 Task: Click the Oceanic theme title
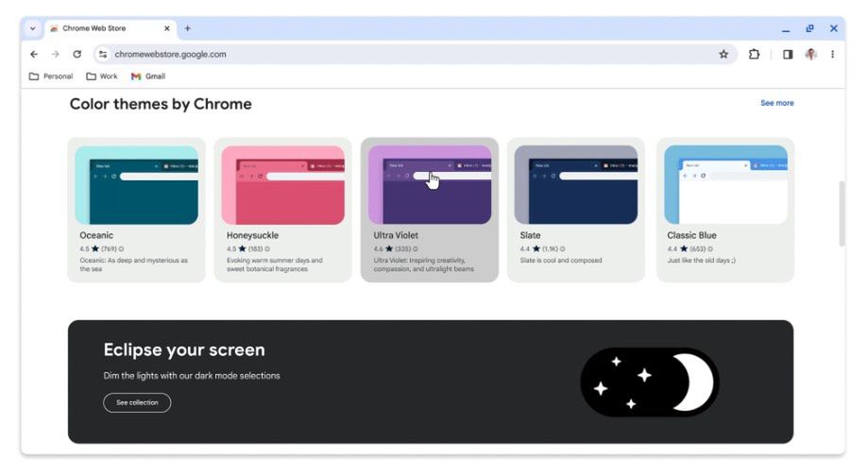coord(96,235)
